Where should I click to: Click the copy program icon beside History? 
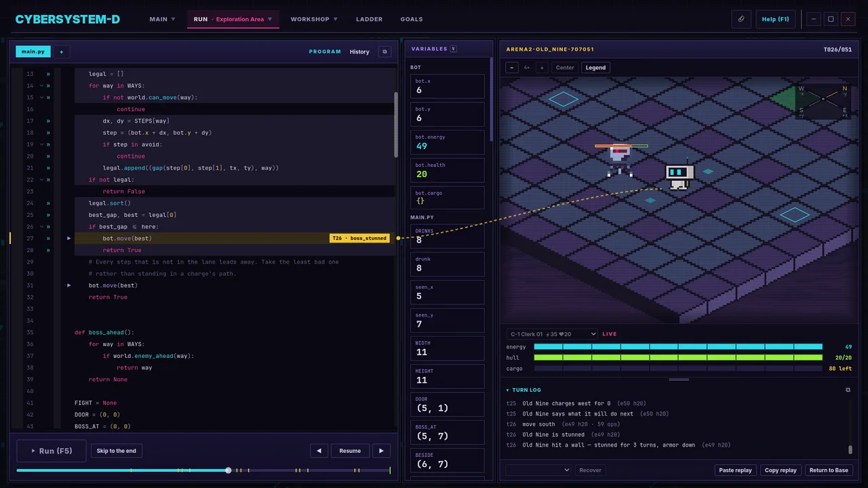click(384, 52)
